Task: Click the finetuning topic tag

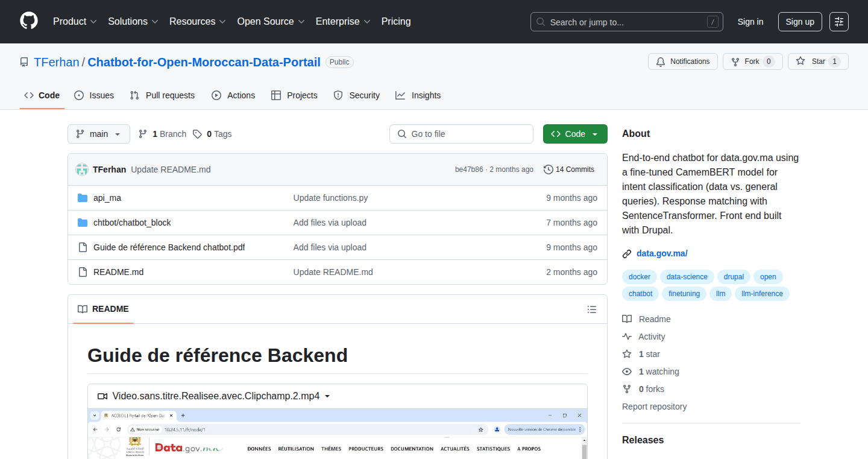Action: 684,294
